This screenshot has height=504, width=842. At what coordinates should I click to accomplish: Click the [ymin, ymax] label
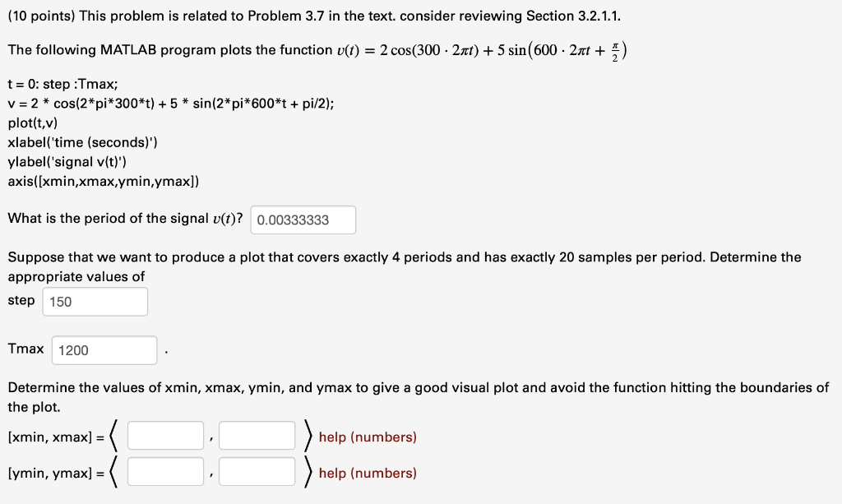[49, 473]
